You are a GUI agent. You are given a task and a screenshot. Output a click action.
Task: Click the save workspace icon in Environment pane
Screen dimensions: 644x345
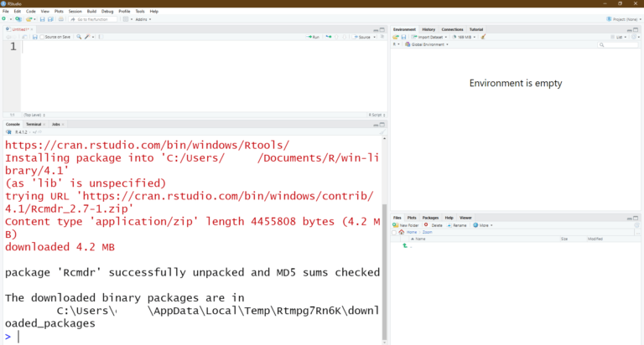(403, 37)
